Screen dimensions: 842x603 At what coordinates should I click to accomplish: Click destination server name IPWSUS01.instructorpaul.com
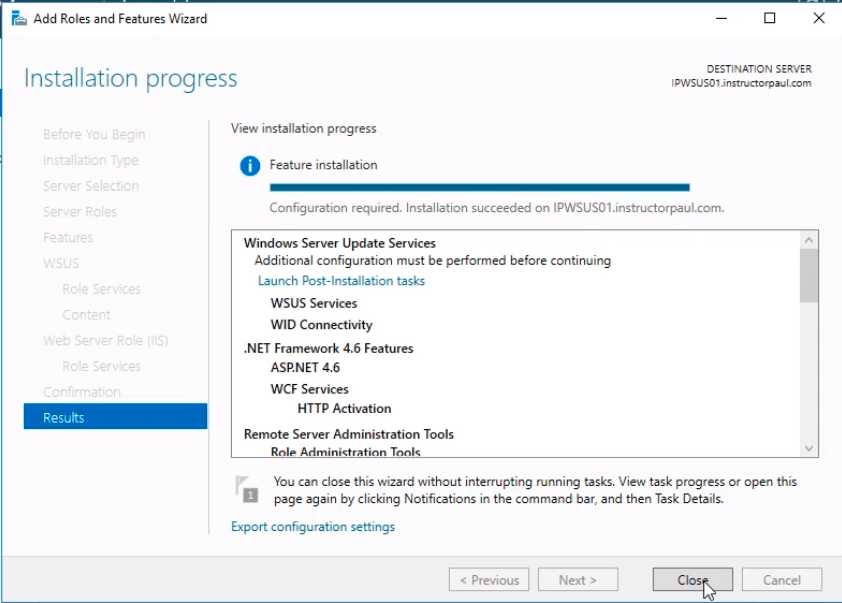(x=741, y=83)
